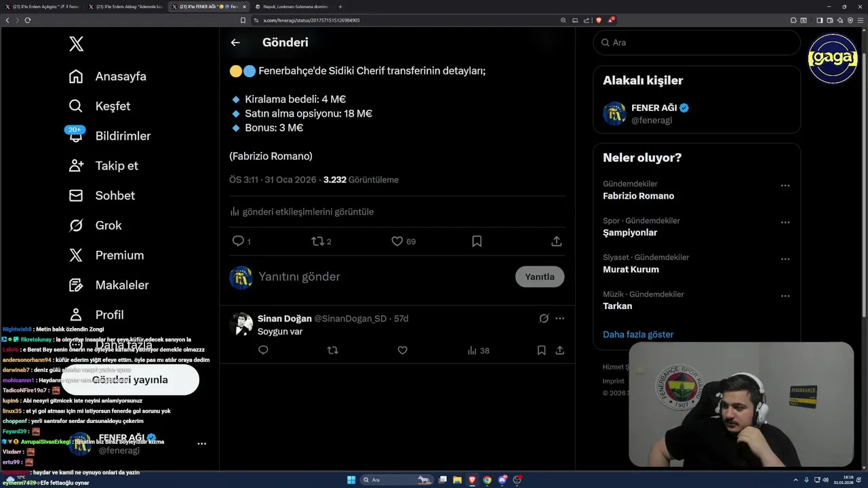Open Sohbet messages
The height and width of the screenshot is (488, 868).
click(102, 196)
